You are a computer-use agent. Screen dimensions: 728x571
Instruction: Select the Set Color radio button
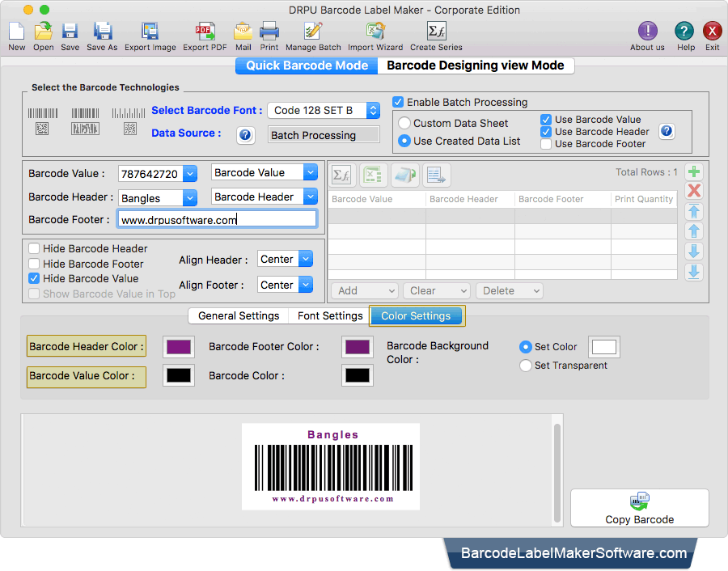tap(525, 347)
